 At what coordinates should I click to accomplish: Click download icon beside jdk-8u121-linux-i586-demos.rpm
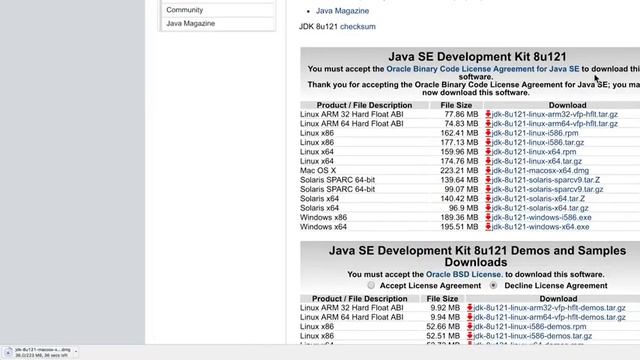coord(470,327)
